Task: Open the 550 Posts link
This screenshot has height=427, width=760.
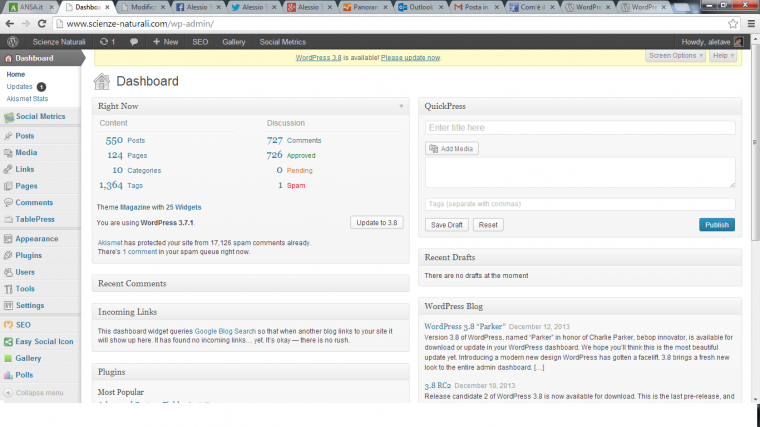Action: click(125, 141)
